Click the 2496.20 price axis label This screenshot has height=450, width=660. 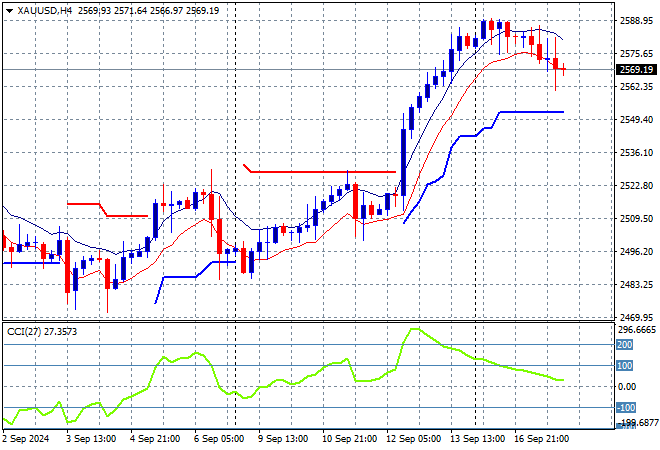[x=637, y=251]
